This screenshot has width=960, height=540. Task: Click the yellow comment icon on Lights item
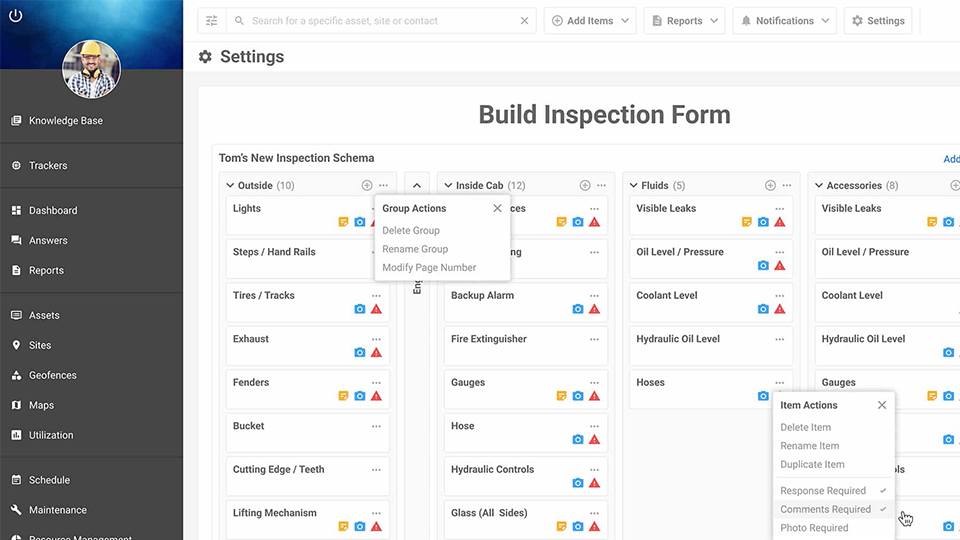click(343, 222)
